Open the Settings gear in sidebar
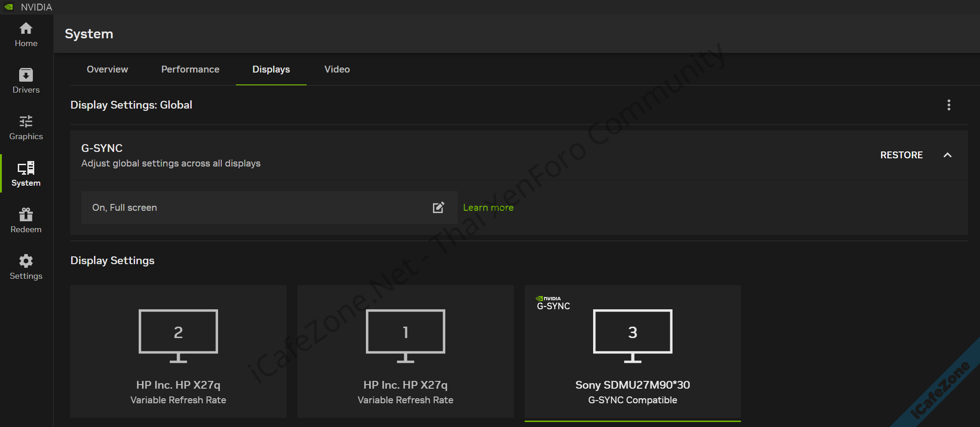980x427 pixels. 26,267
